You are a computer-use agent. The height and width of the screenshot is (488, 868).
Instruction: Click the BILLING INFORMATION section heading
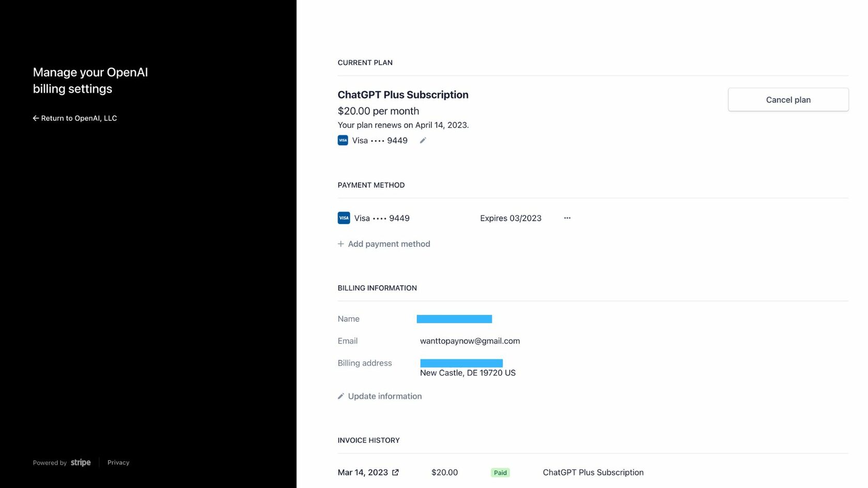point(377,288)
